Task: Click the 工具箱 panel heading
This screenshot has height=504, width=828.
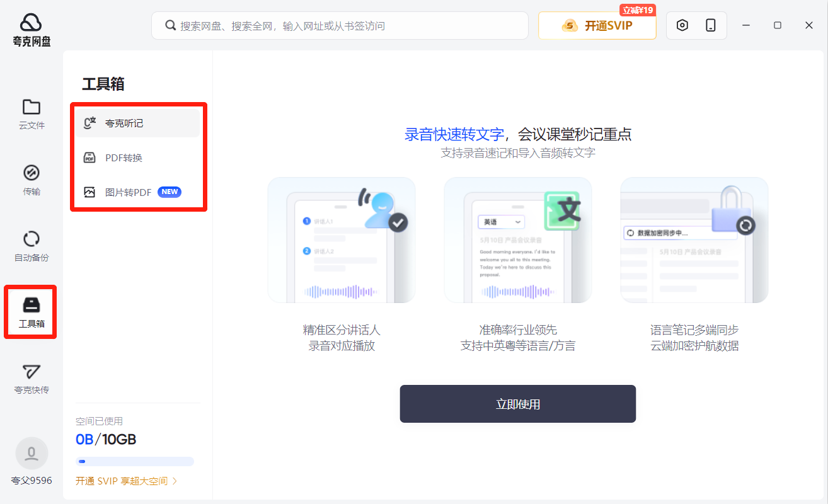Action: tap(103, 84)
